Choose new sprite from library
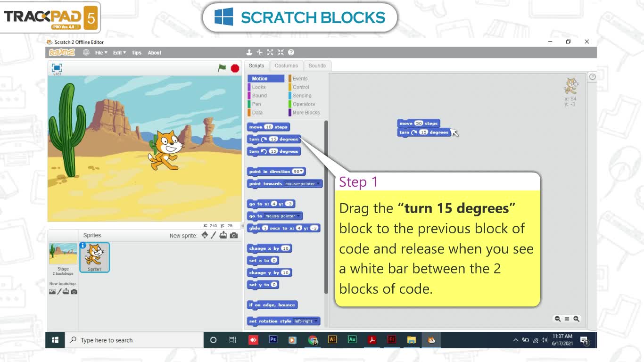The width and height of the screenshot is (644, 362). (205, 235)
